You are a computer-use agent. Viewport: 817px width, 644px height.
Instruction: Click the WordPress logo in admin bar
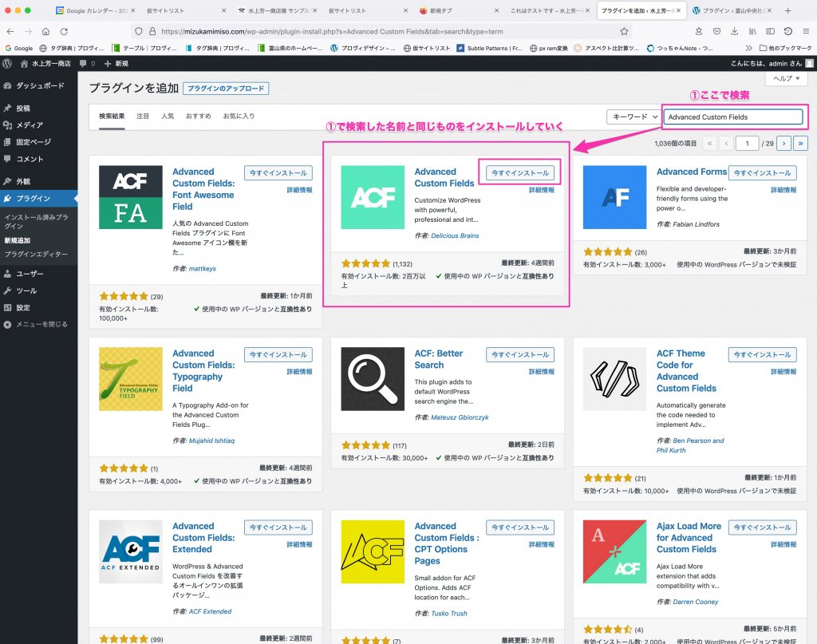(x=7, y=63)
